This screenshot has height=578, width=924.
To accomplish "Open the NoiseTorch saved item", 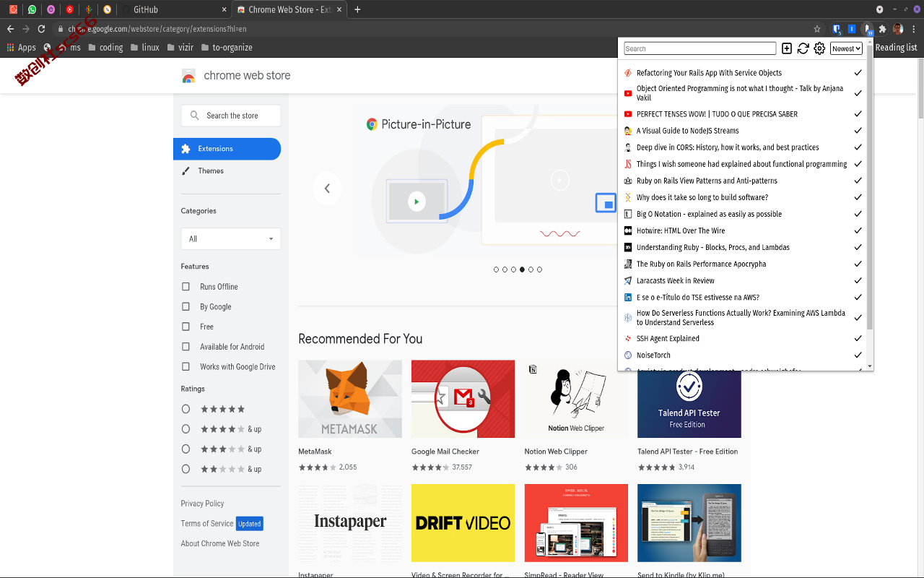I will point(653,355).
